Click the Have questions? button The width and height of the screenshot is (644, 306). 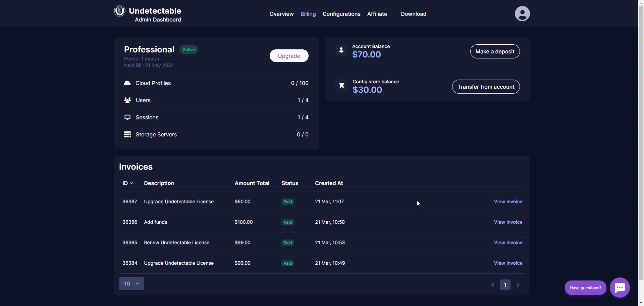click(585, 288)
